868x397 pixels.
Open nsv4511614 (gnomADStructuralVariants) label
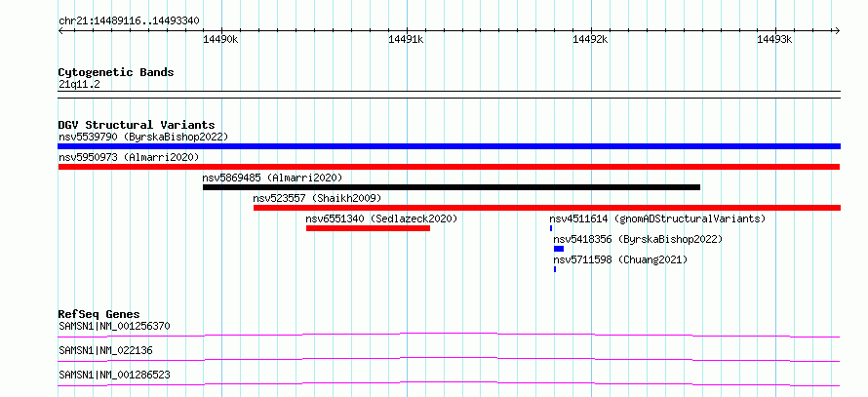pyautogui.click(x=657, y=218)
